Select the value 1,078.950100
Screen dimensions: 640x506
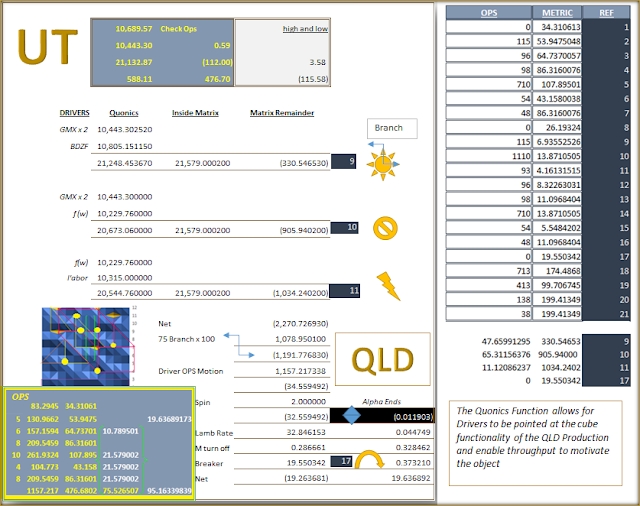(x=300, y=339)
